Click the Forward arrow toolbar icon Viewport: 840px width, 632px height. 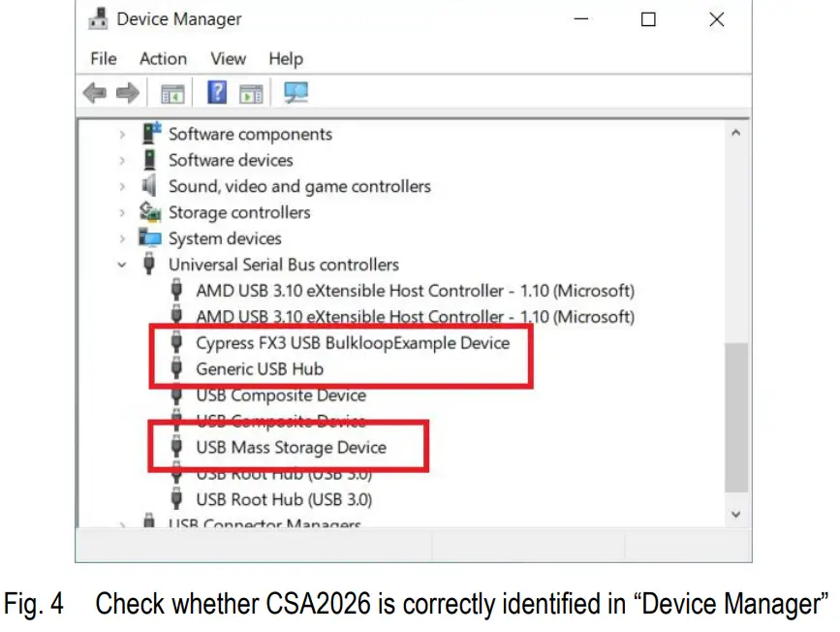click(128, 93)
